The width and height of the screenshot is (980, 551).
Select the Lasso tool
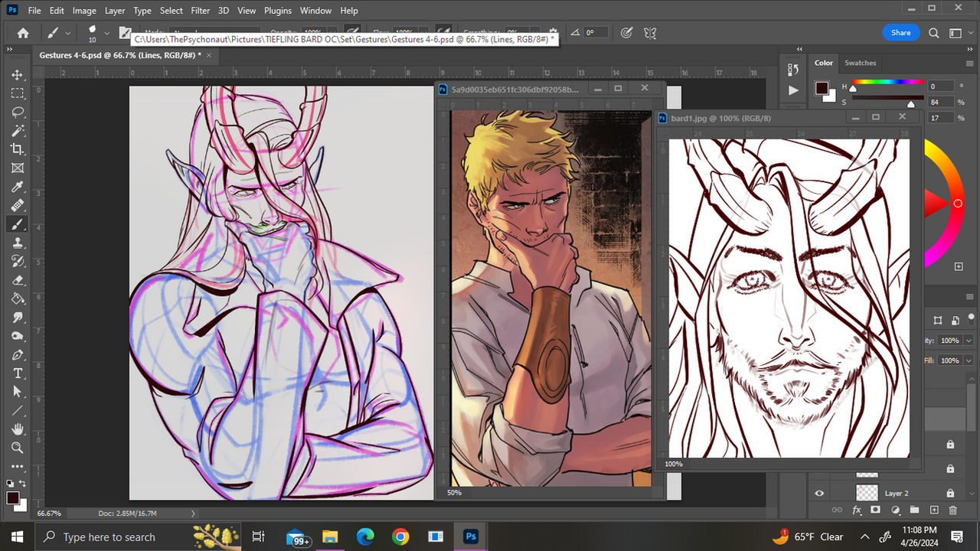(18, 112)
